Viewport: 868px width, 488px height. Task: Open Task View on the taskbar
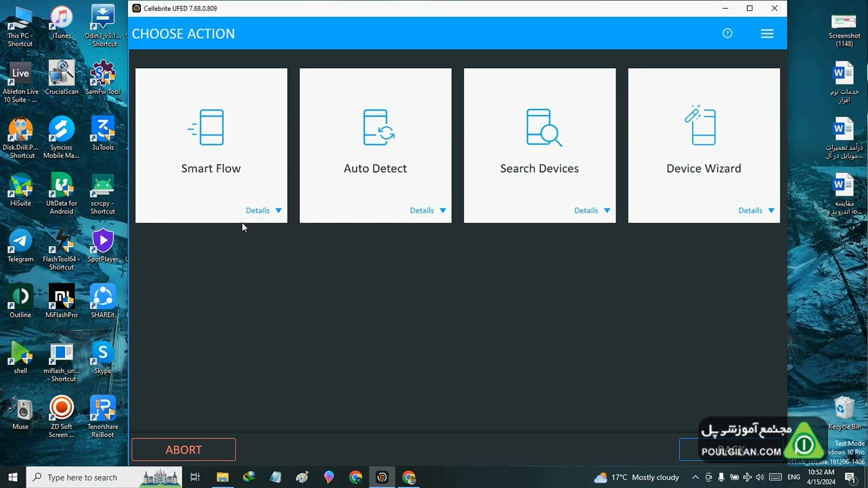[195, 477]
